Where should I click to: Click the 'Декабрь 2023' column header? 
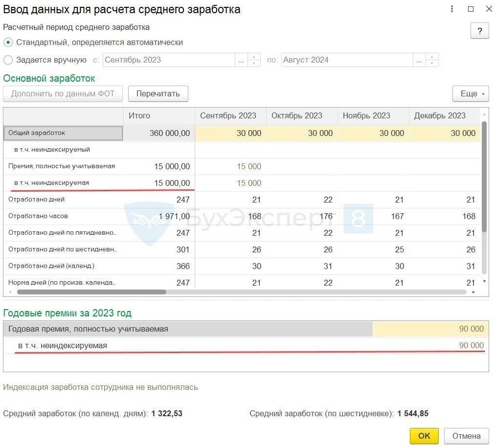click(x=445, y=116)
